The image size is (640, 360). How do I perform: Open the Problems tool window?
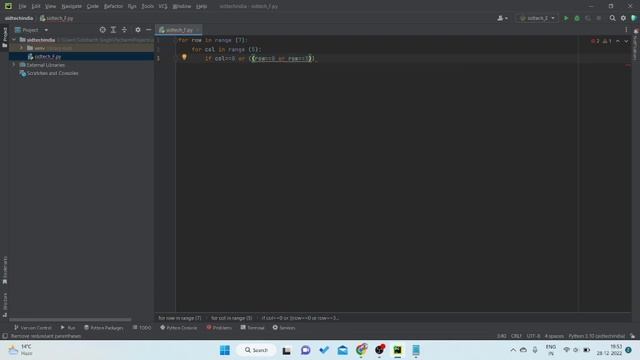tap(219, 327)
